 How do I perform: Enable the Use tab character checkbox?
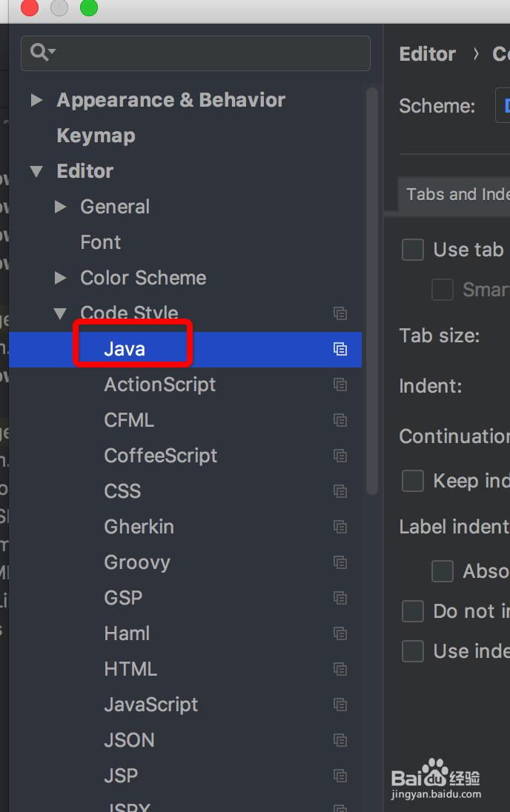coord(413,250)
